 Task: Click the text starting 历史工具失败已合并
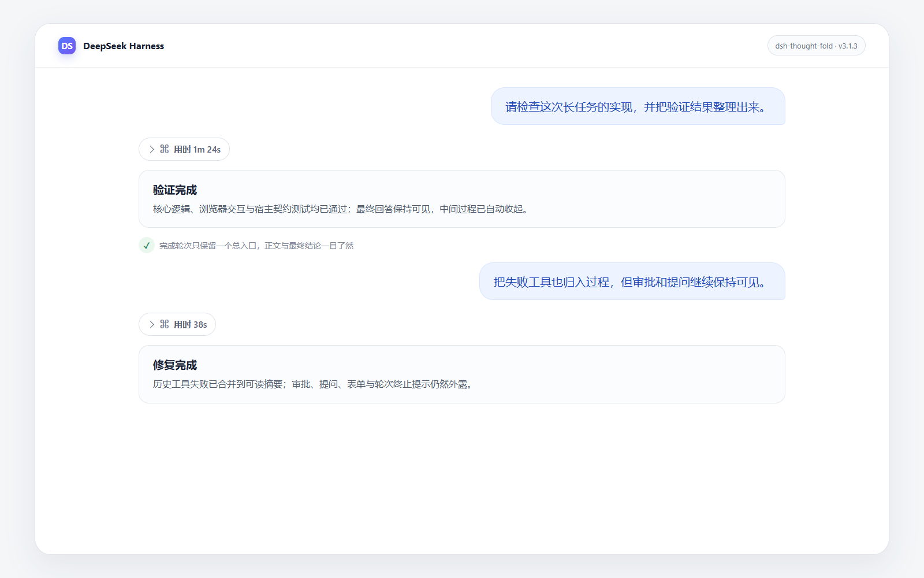coord(314,384)
